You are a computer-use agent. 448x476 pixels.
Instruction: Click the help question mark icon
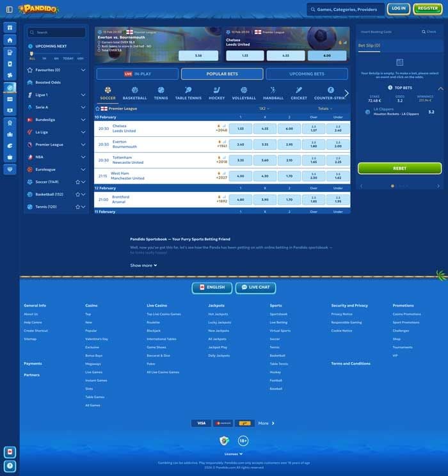pyautogui.click(x=10, y=466)
